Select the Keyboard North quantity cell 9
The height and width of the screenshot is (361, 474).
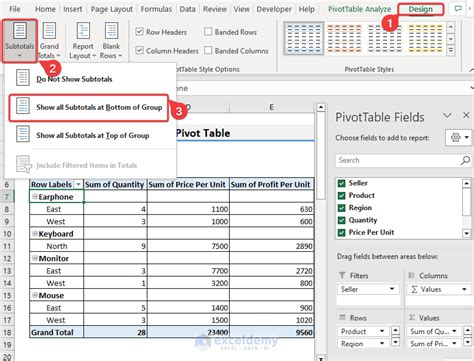[x=115, y=246]
